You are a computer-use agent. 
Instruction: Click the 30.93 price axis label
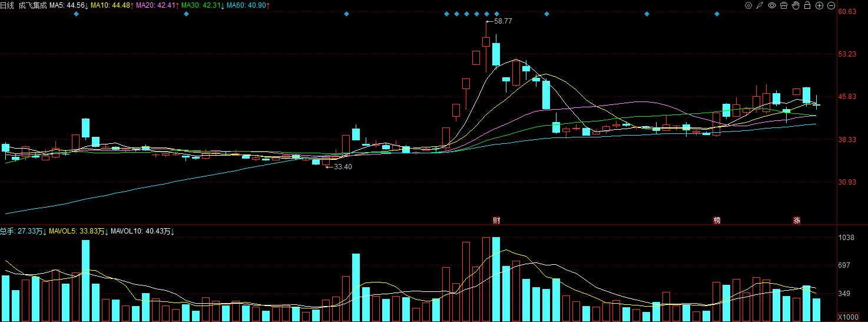[x=847, y=182]
